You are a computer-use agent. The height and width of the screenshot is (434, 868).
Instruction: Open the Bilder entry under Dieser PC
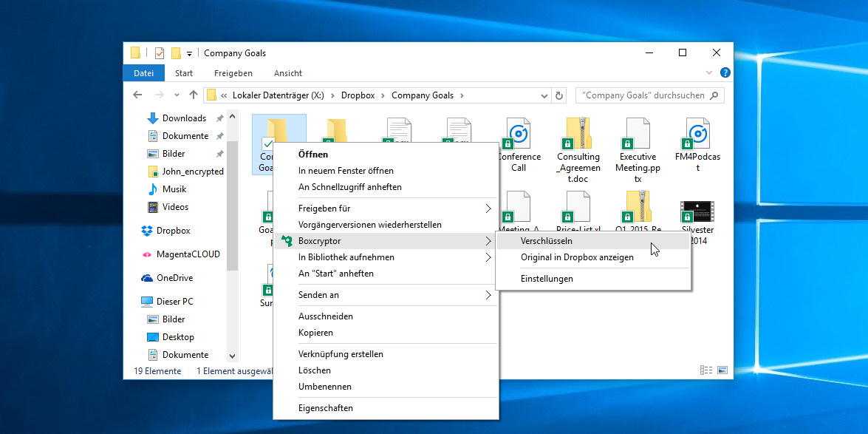(166, 319)
